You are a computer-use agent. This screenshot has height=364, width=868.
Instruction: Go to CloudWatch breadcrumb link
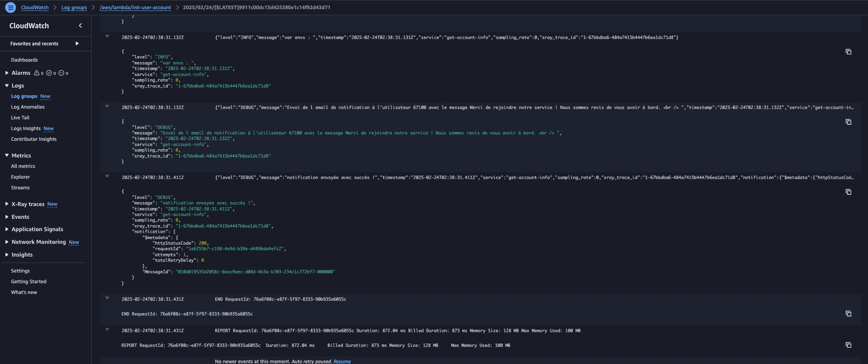(35, 7)
